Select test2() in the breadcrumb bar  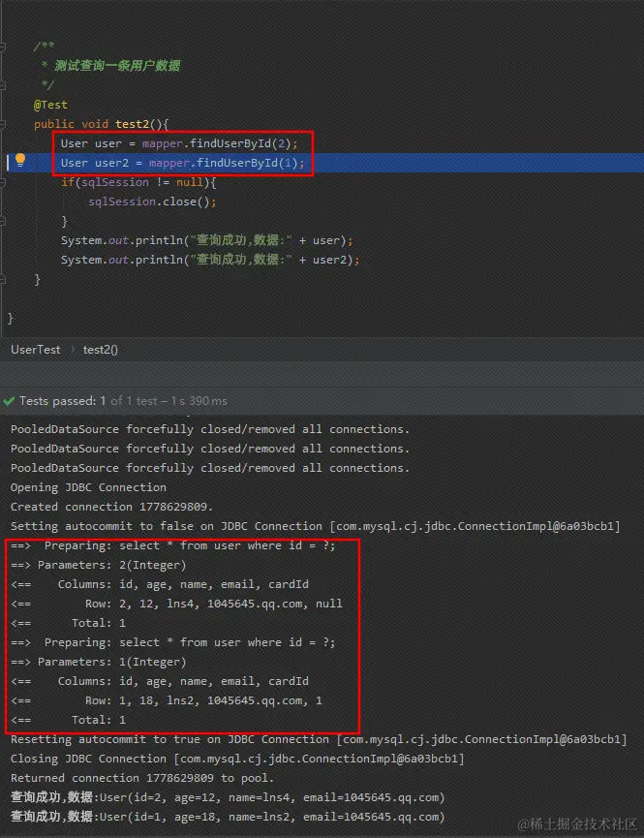(x=100, y=350)
